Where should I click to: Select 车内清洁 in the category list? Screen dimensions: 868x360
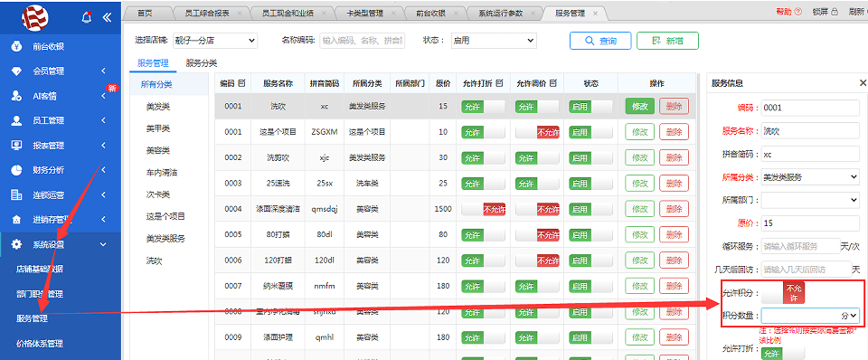[x=162, y=172]
